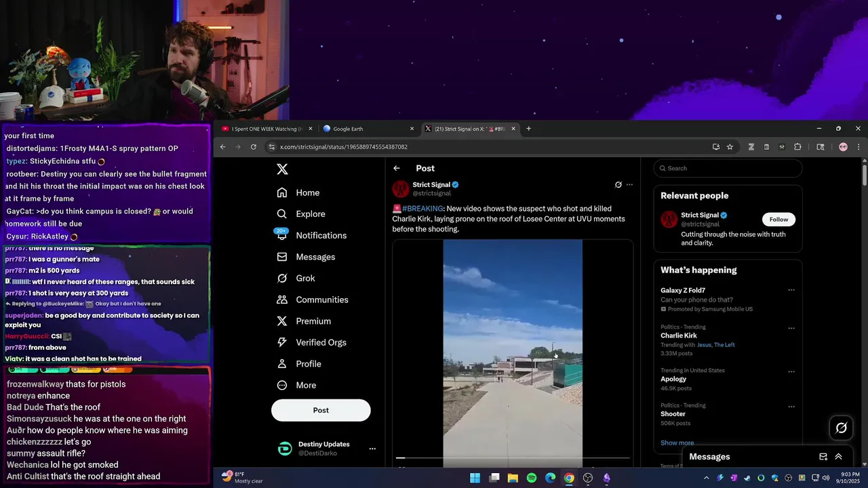
Task: Follow Strict Signal in Relevant people
Action: point(778,219)
